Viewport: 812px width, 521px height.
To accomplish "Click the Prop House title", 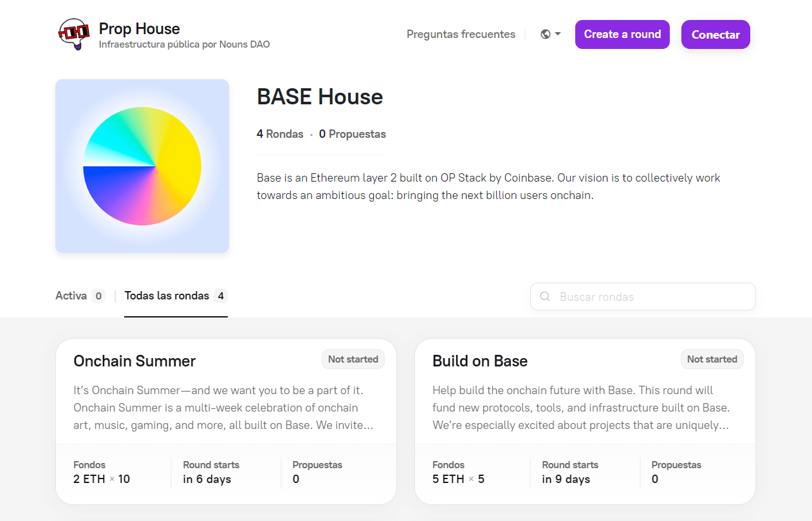I will tap(140, 28).
